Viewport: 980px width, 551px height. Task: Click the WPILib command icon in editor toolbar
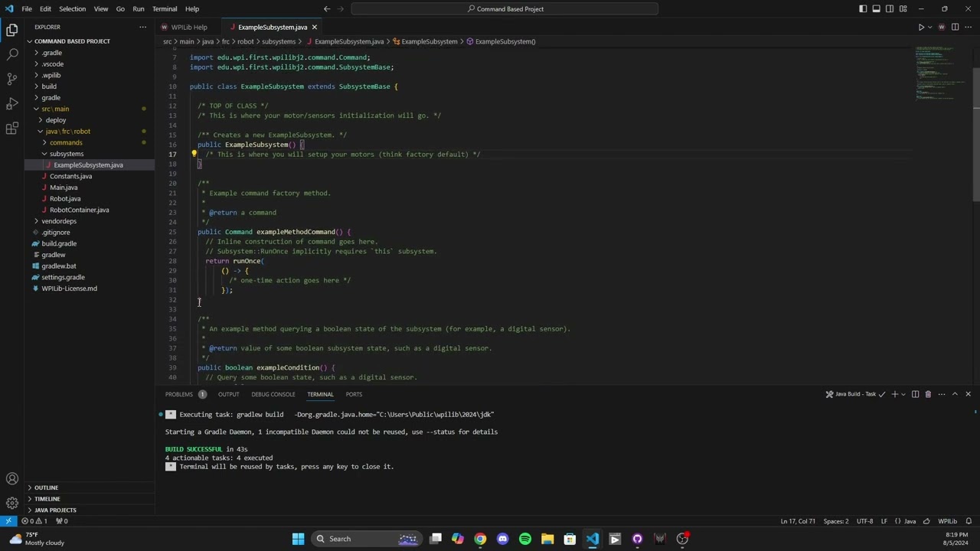tap(942, 27)
